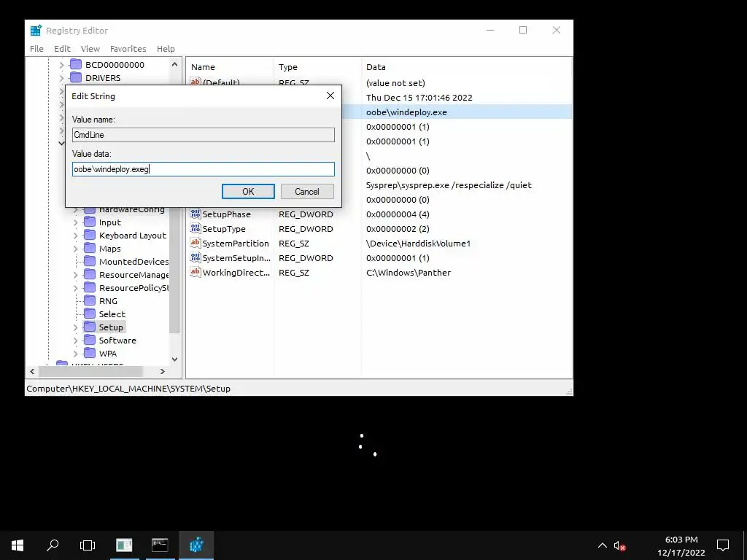Open the View menu
Viewport: 747px width, 560px height.
point(90,49)
